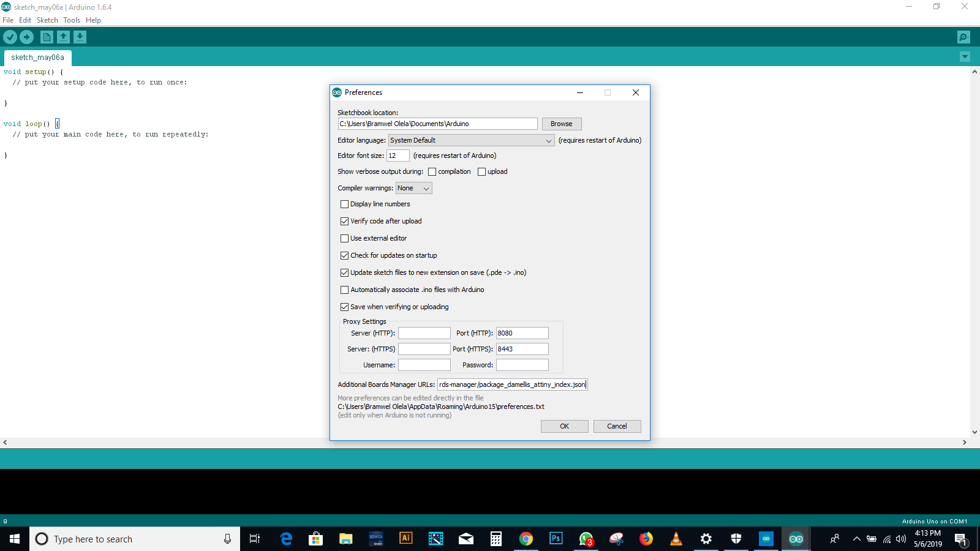This screenshot has height=551, width=980.
Task: Click the proxy Password field
Action: tap(522, 365)
